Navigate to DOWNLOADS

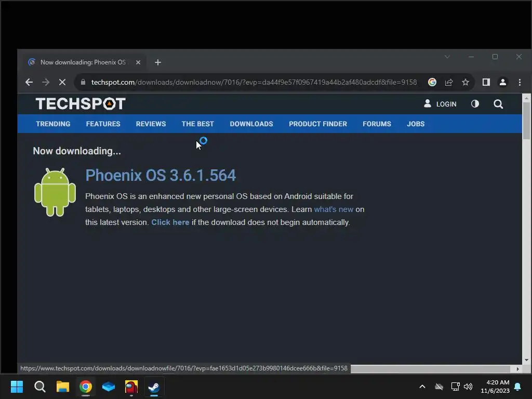click(251, 124)
